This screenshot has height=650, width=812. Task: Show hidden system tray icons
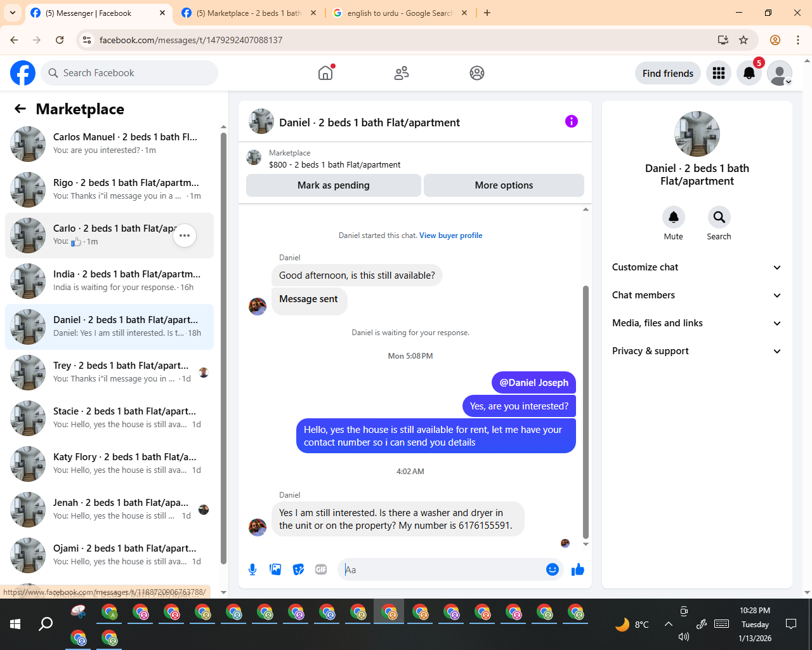click(x=668, y=624)
